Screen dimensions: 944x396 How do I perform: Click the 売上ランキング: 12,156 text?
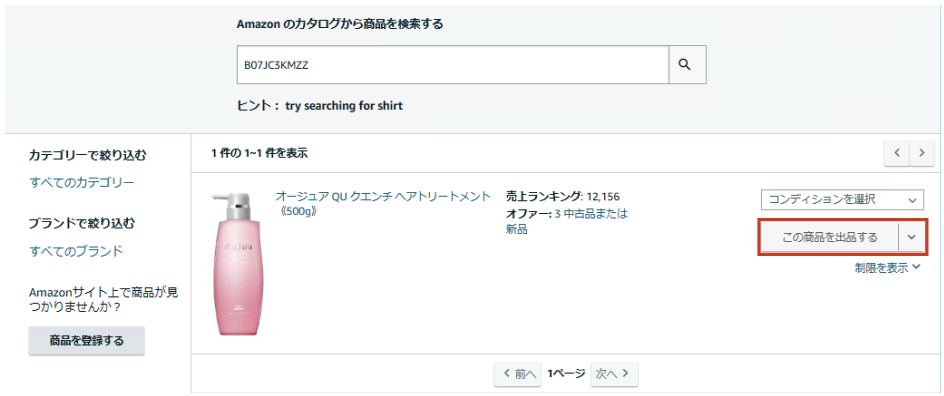(563, 196)
